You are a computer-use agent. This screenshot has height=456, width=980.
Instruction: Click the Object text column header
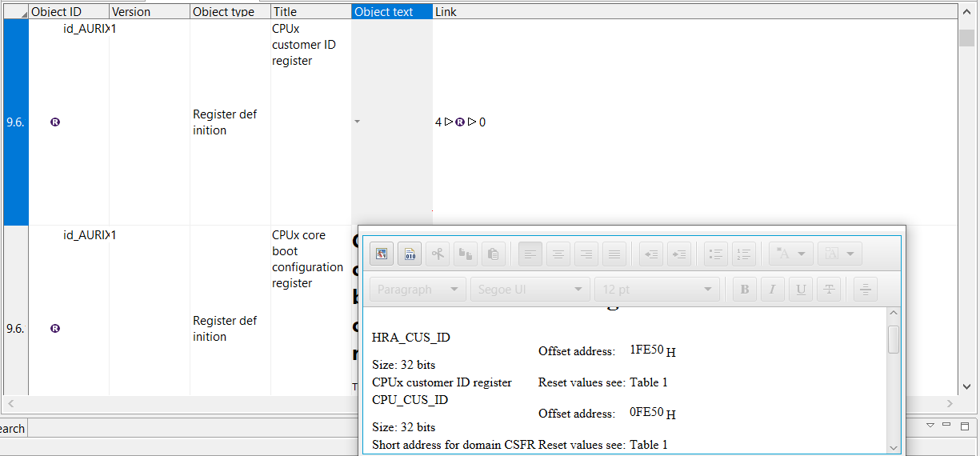pyautogui.click(x=391, y=12)
